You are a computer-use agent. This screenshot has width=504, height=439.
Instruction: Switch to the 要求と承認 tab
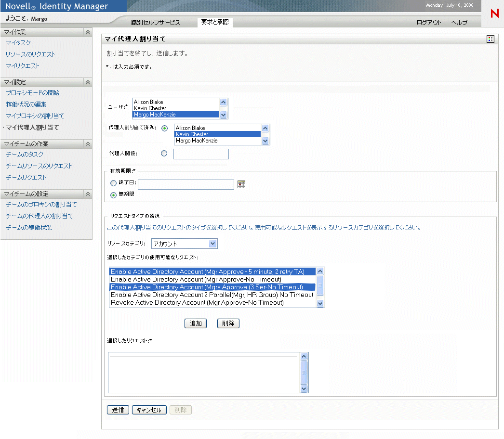[x=215, y=22]
